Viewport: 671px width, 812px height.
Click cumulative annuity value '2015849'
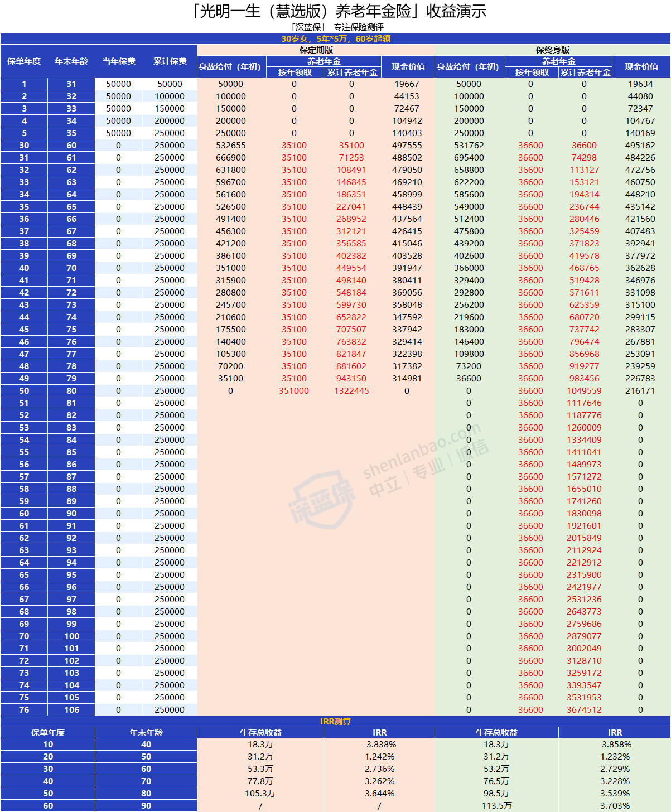(x=584, y=538)
